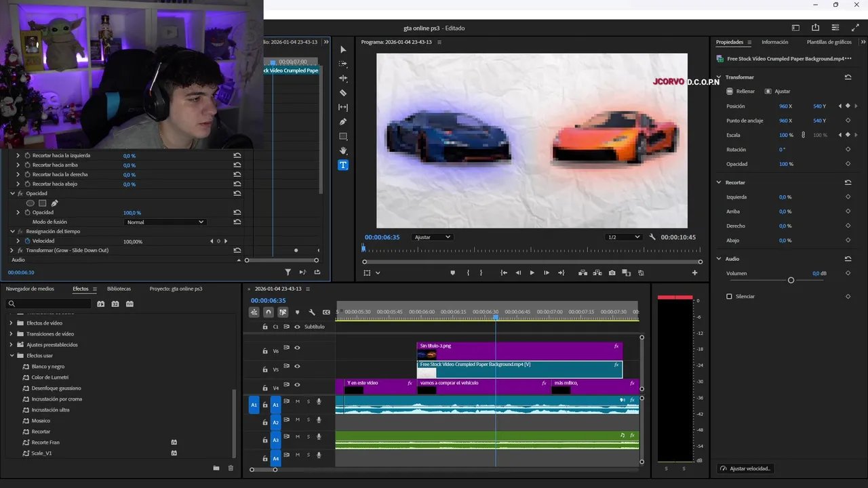This screenshot has height=488, width=868.
Task: Expand the Transiciones de vídeo folder
Action: [x=12, y=334]
